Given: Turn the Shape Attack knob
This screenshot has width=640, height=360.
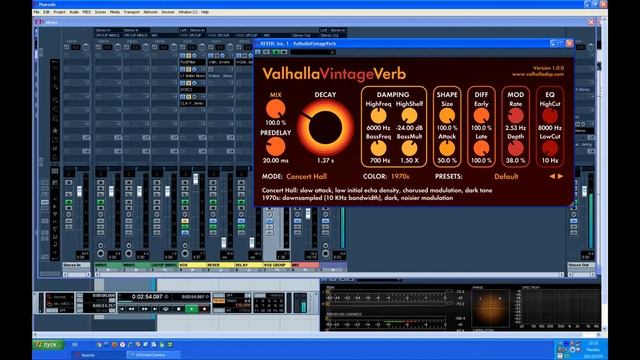Looking at the screenshot, I should point(447,149).
